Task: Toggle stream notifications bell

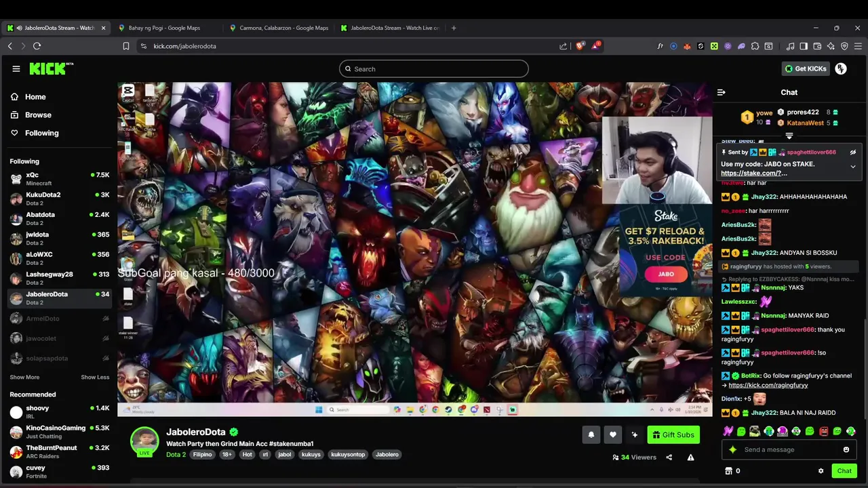Action: (591, 435)
